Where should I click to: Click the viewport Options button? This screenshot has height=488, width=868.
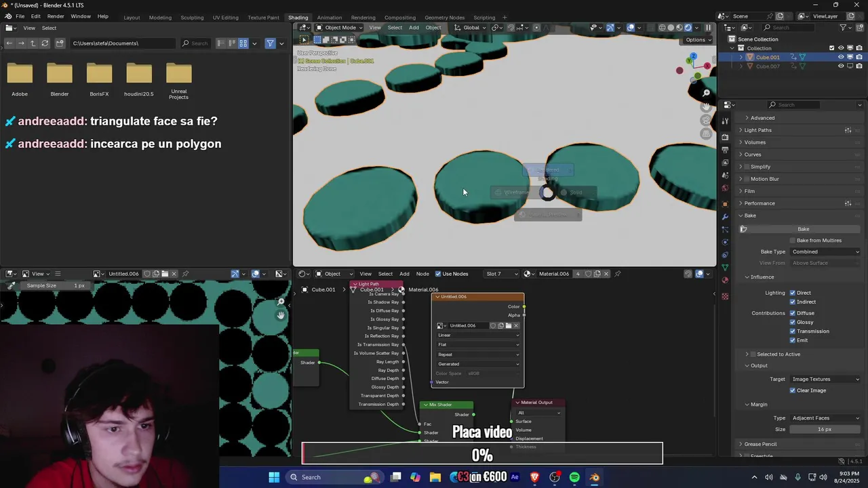click(x=698, y=39)
